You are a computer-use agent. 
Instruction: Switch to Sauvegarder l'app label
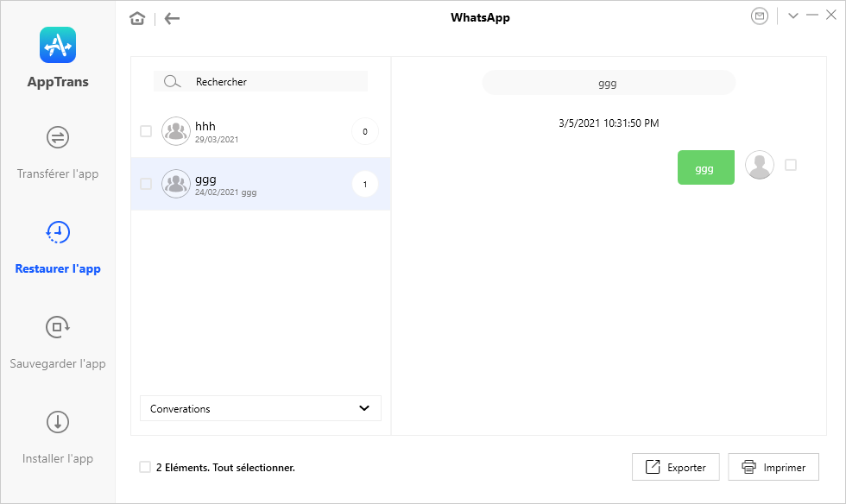(x=58, y=363)
